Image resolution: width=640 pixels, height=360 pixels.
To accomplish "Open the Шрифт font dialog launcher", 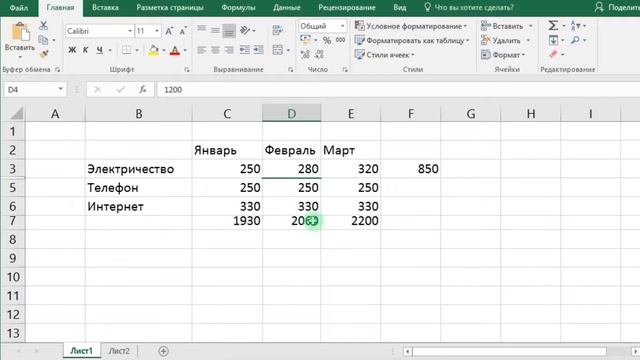I will (187, 70).
